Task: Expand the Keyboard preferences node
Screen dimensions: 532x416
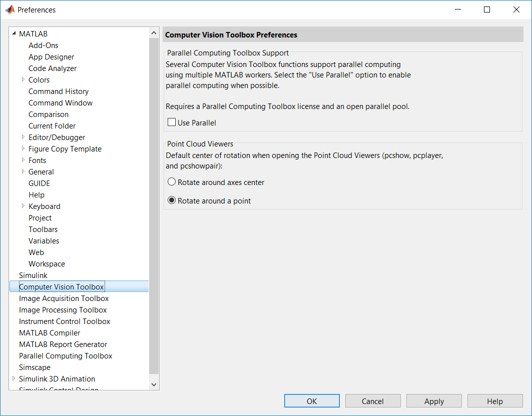Action: tap(23, 206)
